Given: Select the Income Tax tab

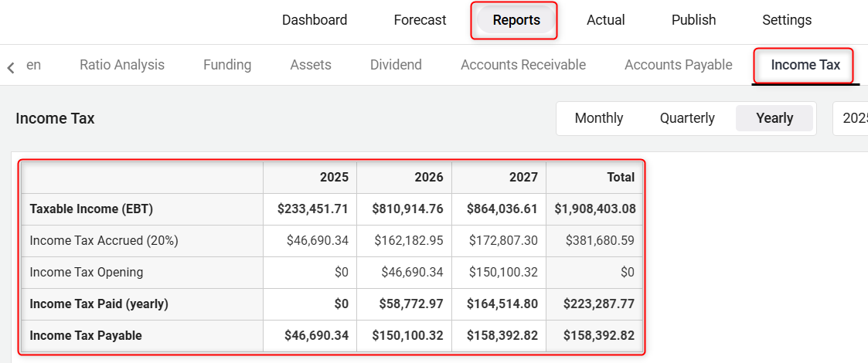Looking at the screenshot, I should coord(805,66).
